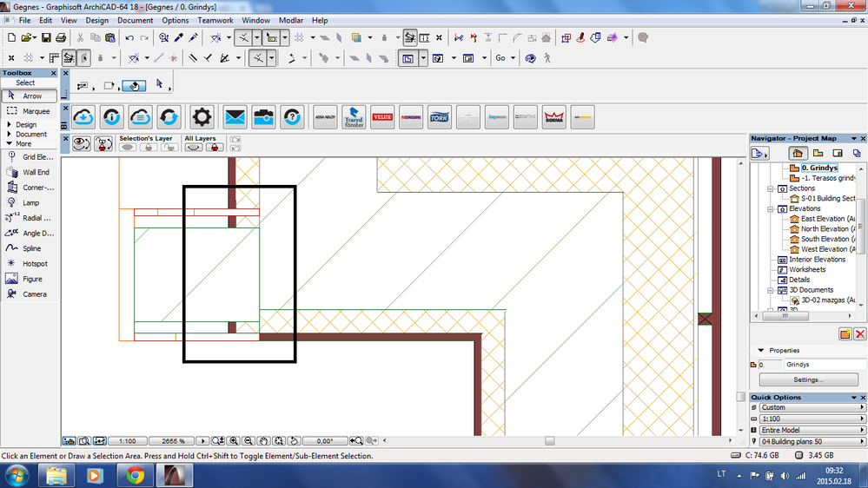
Task: Click the Settings... button in Navigator
Action: point(808,380)
